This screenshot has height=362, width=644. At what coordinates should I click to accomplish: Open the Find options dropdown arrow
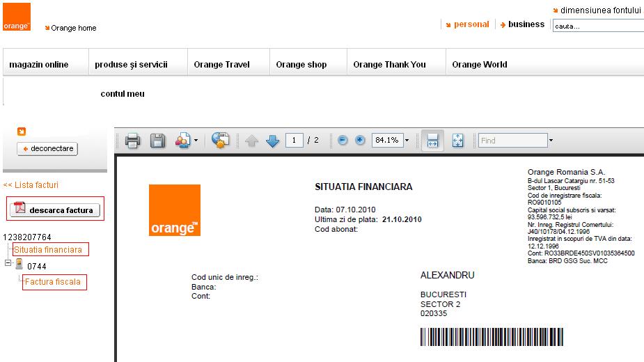[x=551, y=141]
